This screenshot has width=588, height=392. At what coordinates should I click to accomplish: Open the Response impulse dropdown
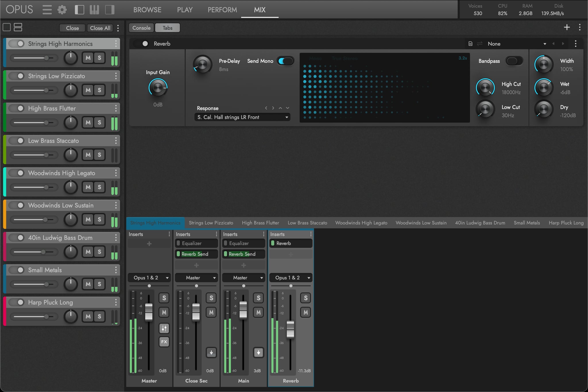coord(242,117)
